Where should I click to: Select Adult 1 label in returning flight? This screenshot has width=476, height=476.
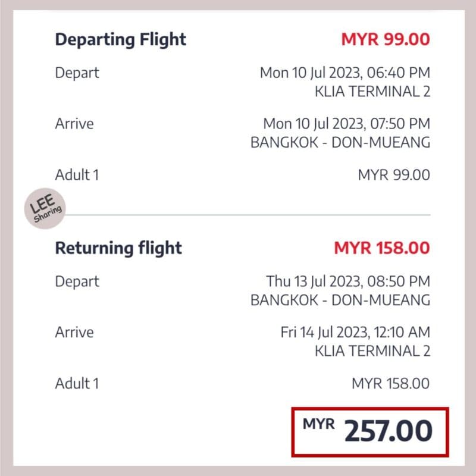pos(77,383)
